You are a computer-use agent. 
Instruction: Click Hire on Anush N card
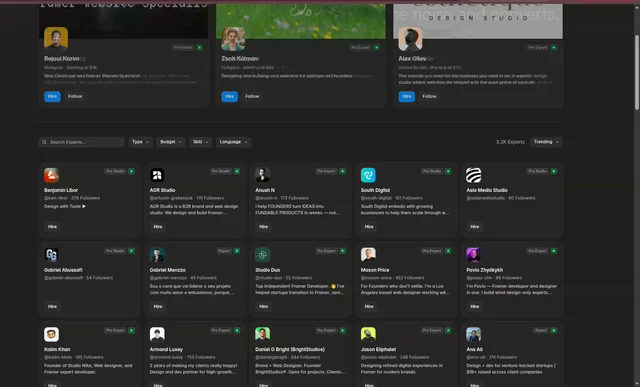point(264,227)
